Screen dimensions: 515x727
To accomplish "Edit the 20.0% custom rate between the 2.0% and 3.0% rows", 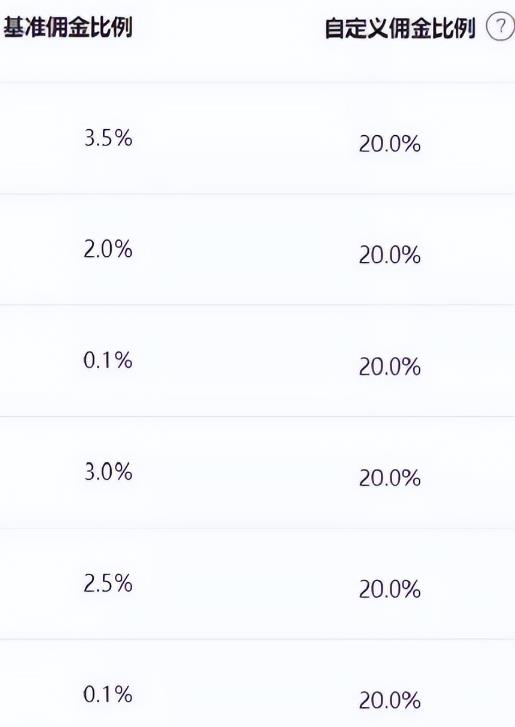I will coord(390,367).
